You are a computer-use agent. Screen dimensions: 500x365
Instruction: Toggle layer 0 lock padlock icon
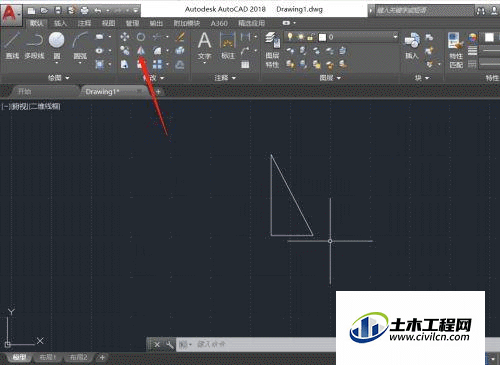[311, 37]
